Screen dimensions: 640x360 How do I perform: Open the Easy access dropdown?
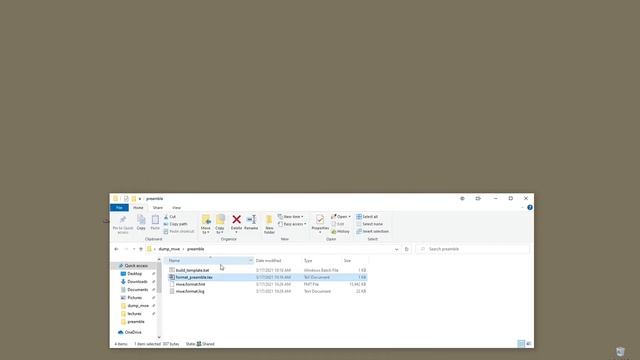click(292, 224)
